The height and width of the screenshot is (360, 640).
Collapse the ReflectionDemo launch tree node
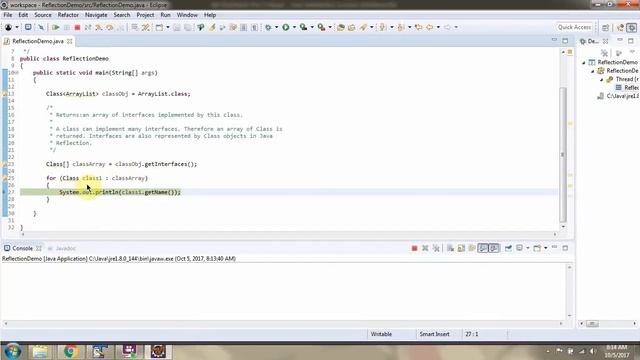(x=584, y=62)
